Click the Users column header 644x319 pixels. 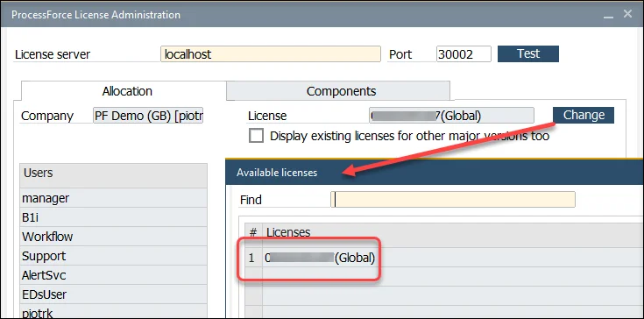113,176
